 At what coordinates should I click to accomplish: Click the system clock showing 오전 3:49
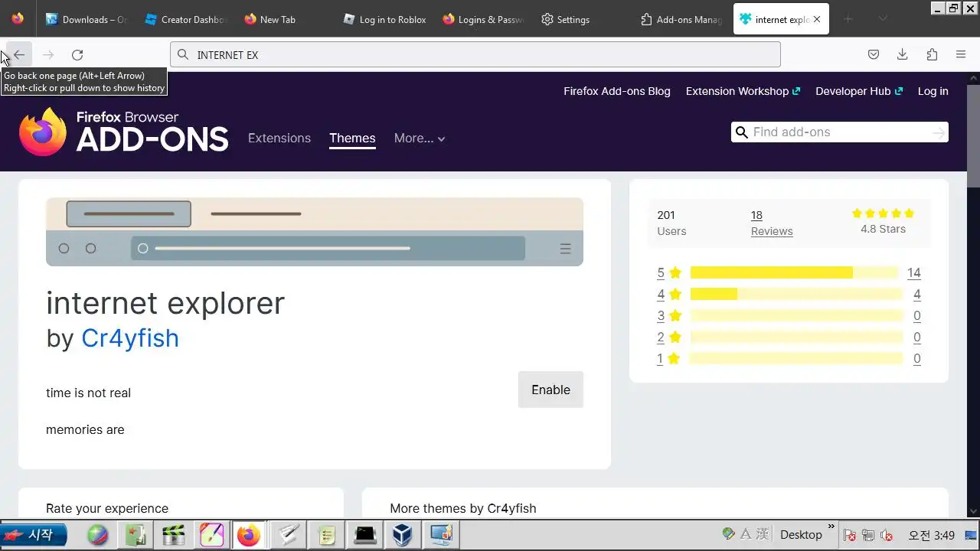(x=932, y=535)
